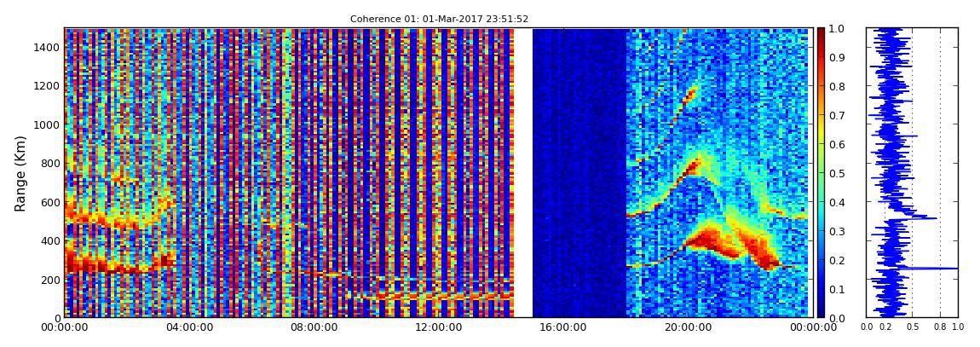This screenshot has width=980, height=347.
Task: Click the 04:00:00 time axis label
Action: 188,327
